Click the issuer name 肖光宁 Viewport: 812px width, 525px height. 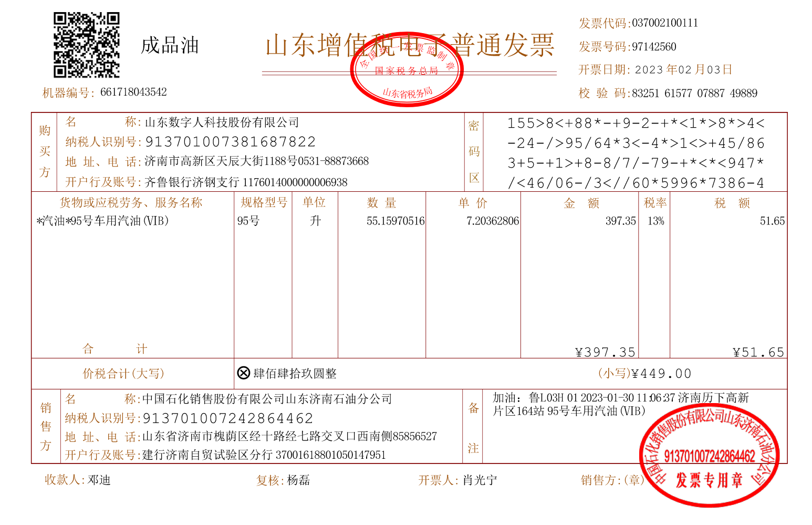coord(480,480)
